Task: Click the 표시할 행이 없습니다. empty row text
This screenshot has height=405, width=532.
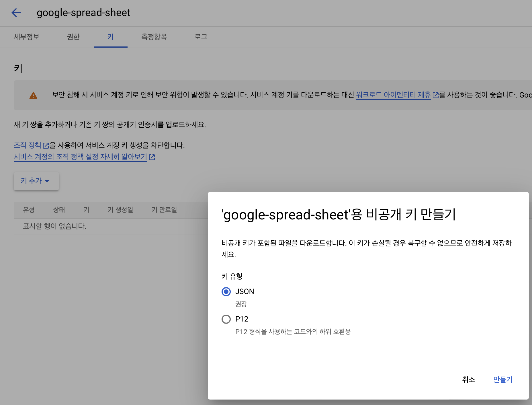Action: click(54, 226)
